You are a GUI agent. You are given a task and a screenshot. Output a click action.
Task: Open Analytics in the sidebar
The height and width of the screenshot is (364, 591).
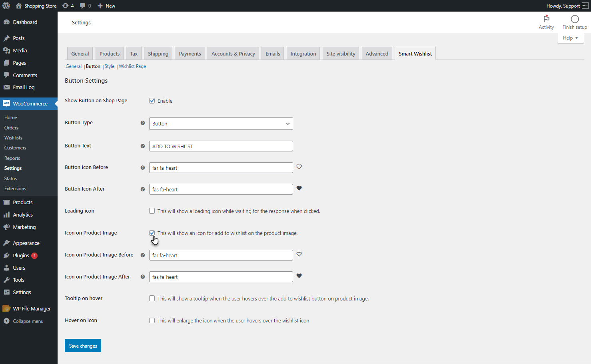[29, 215]
